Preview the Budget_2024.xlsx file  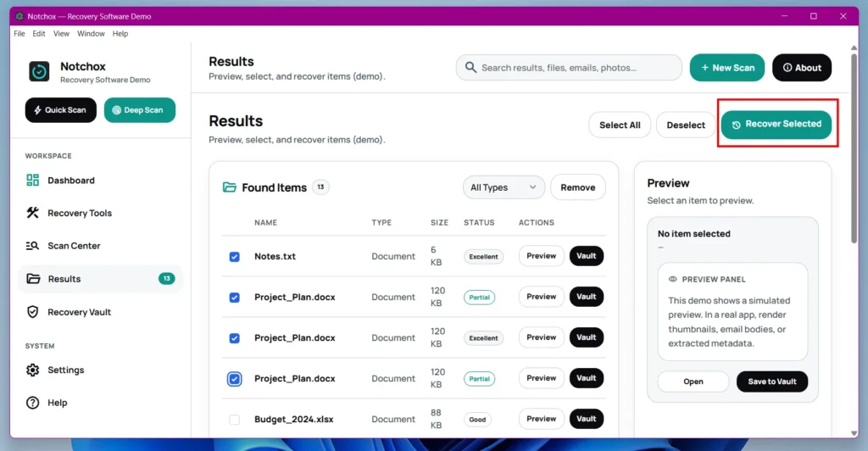[x=541, y=418]
